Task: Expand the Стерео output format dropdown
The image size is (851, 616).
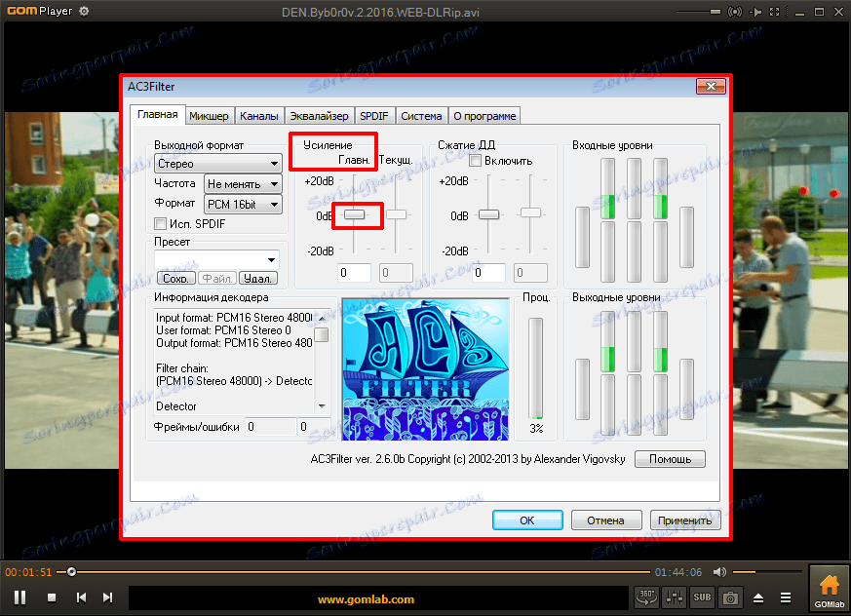Action: 217,164
